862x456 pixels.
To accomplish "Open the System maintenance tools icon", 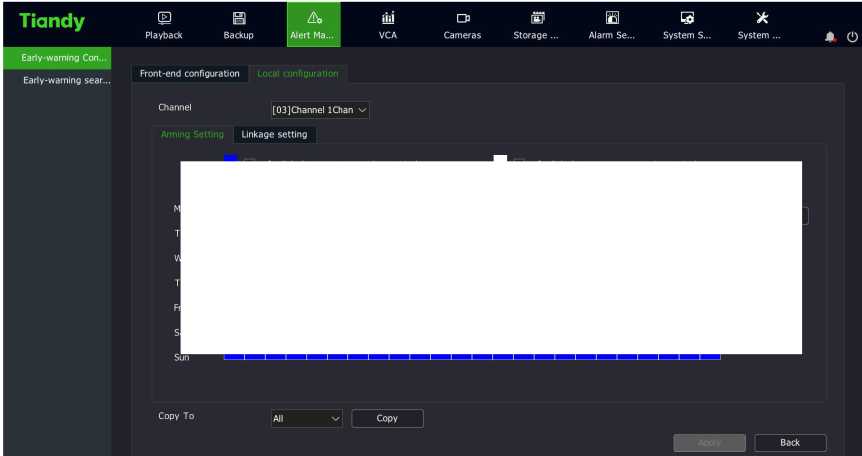I will click(761, 18).
